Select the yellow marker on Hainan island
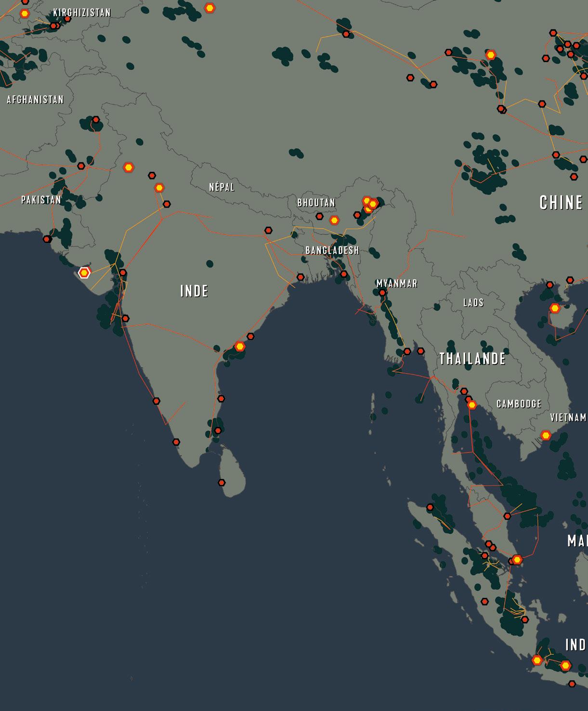This screenshot has width=588, height=711. 555,308
